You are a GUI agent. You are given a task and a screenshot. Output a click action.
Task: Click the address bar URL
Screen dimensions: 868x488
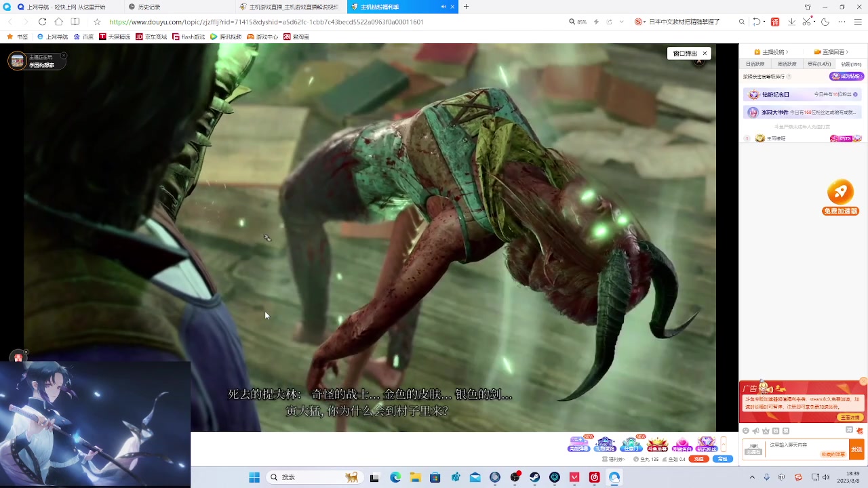[267, 22]
